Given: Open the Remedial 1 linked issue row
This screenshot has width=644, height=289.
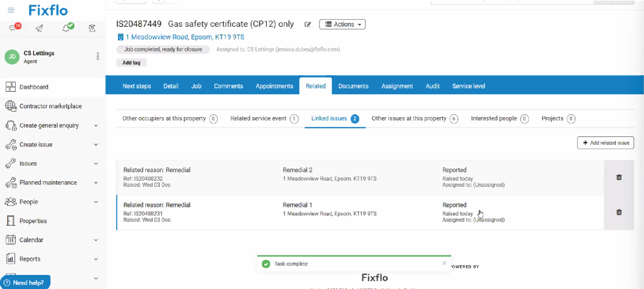Looking at the screenshot, I should pos(297,205).
